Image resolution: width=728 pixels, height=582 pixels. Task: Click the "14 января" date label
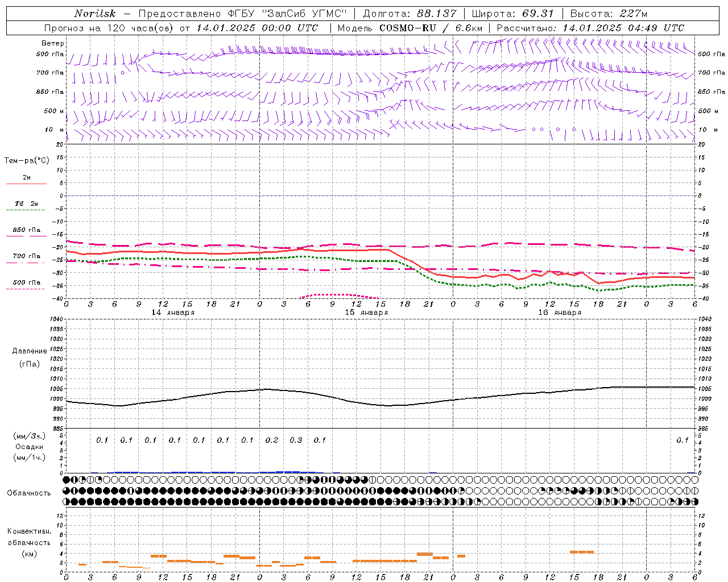point(173,313)
